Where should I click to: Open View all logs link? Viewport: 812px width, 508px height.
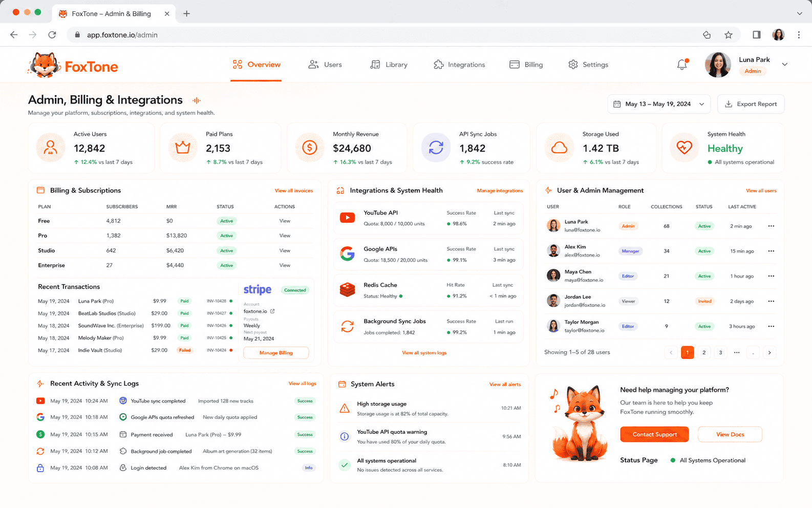(x=302, y=384)
